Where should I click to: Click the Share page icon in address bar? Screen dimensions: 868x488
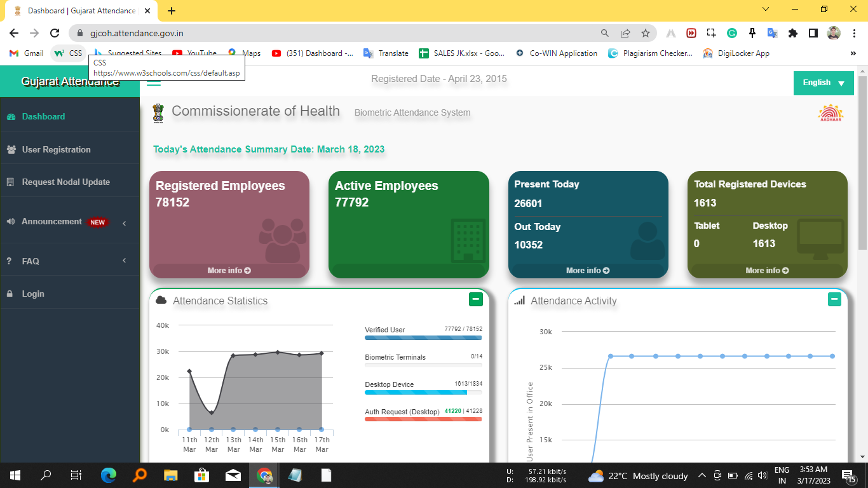[625, 33]
